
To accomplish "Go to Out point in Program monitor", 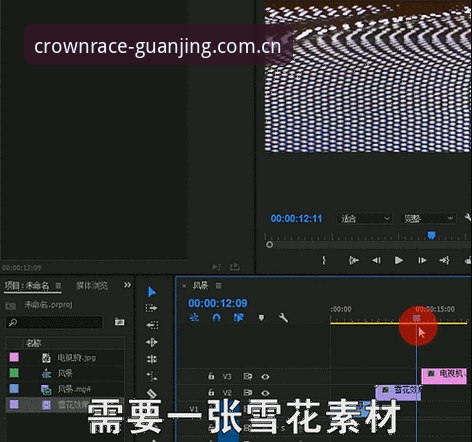I will click(445, 260).
